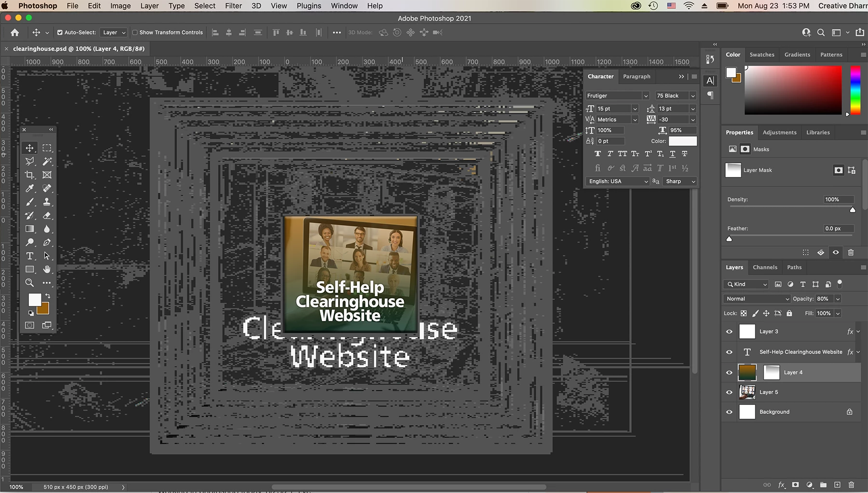
Task: Hide Layer 3 visibility eye
Action: [x=729, y=332]
